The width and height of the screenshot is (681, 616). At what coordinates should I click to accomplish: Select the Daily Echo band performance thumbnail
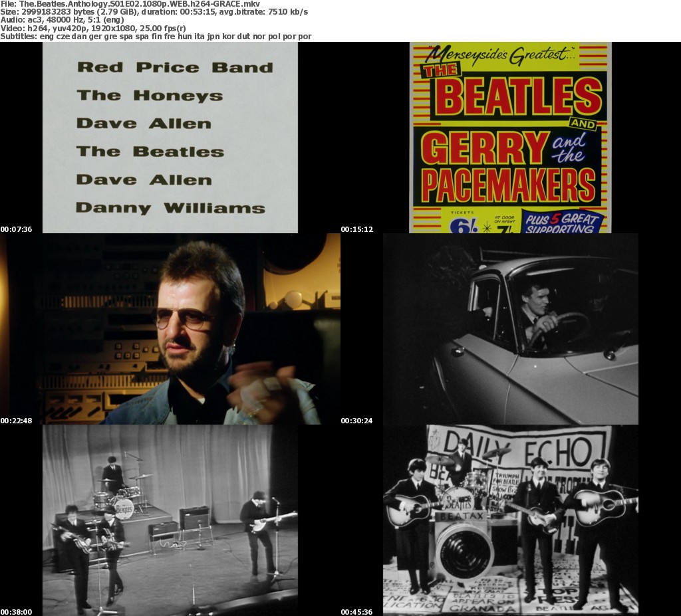[510, 520]
